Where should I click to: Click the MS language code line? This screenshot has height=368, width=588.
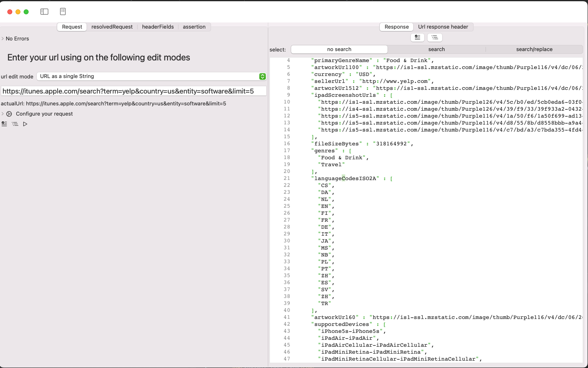(326, 248)
